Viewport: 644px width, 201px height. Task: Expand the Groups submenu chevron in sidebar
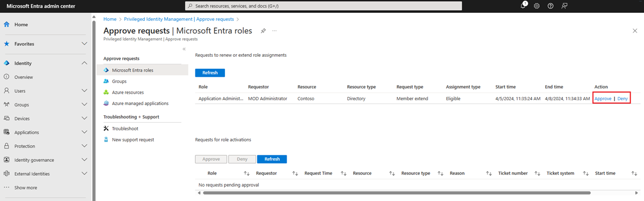(84, 105)
